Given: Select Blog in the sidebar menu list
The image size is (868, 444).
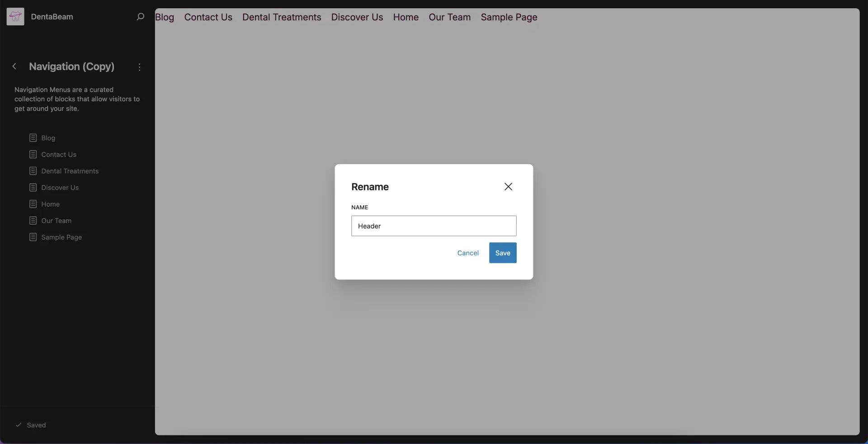Looking at the screenshot, I should click(x=48, y=138).
